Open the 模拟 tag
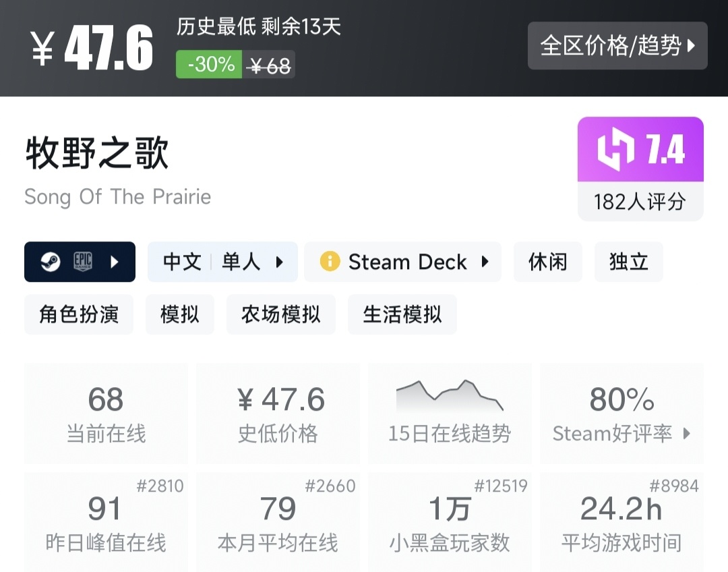This screenshot has height=572, width=728. pyautogui.click(x=180, y=314)
